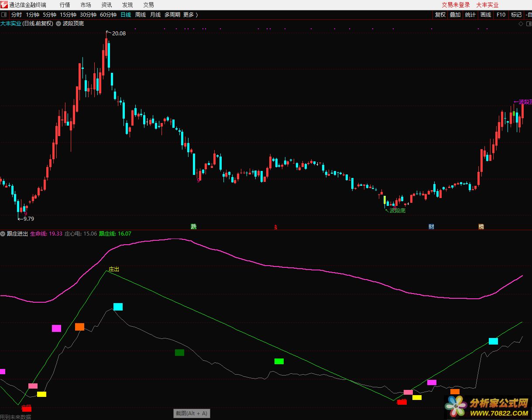
Task: Click the bright green signal block
Action: tap(279, 361)
